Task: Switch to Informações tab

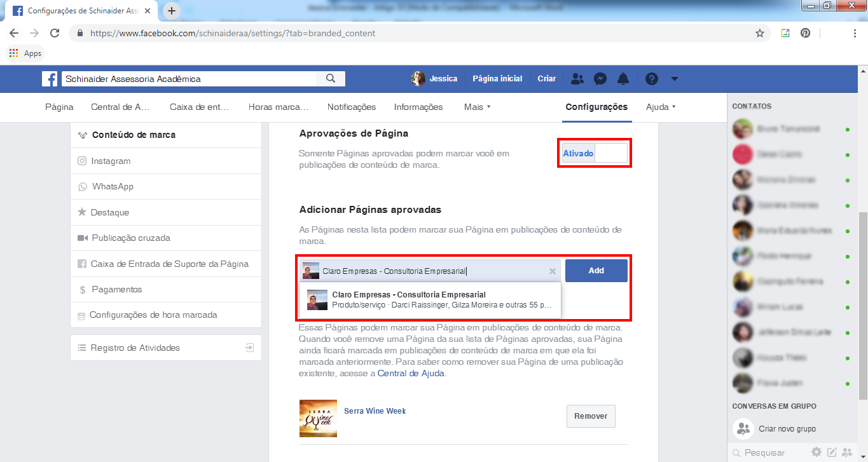Action: pyautogui.click(x=418, y=107)
